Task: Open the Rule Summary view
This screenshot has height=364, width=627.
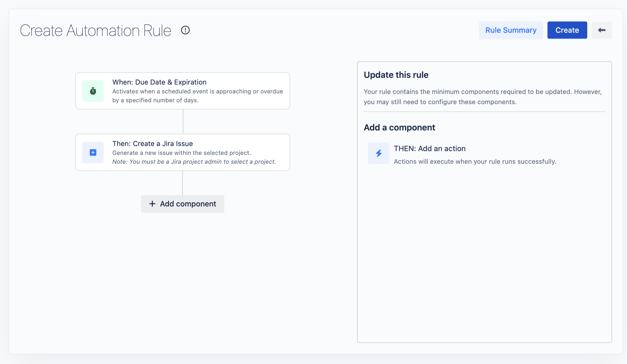Action: point(511,30)
